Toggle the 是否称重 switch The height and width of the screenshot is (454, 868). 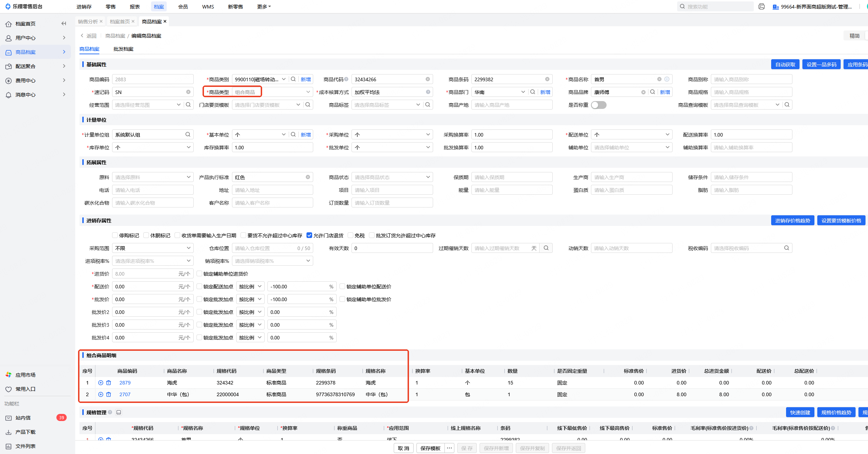tap(598, 105)
